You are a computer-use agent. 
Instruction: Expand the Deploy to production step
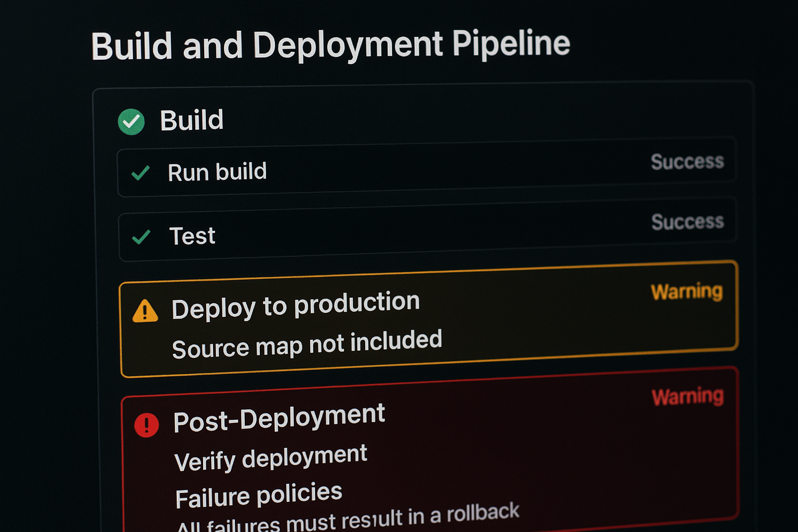pyautogui.click(x=296, y=305)
